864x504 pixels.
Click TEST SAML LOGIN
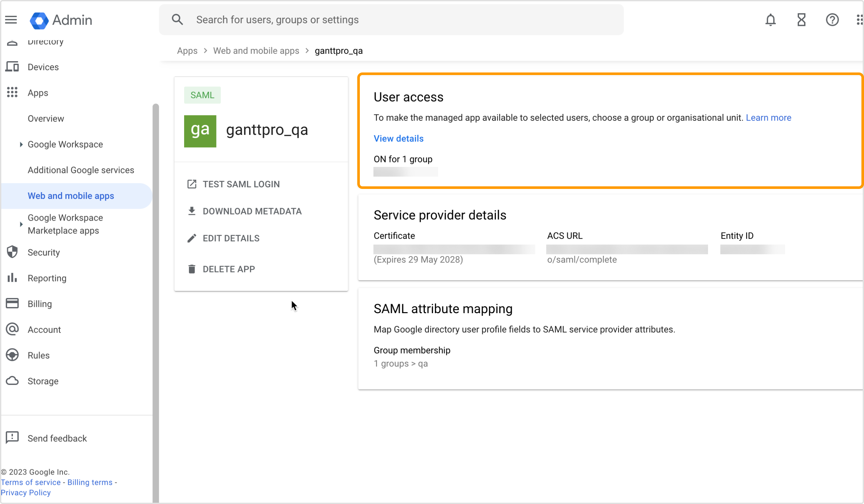(x=241, y=184)
